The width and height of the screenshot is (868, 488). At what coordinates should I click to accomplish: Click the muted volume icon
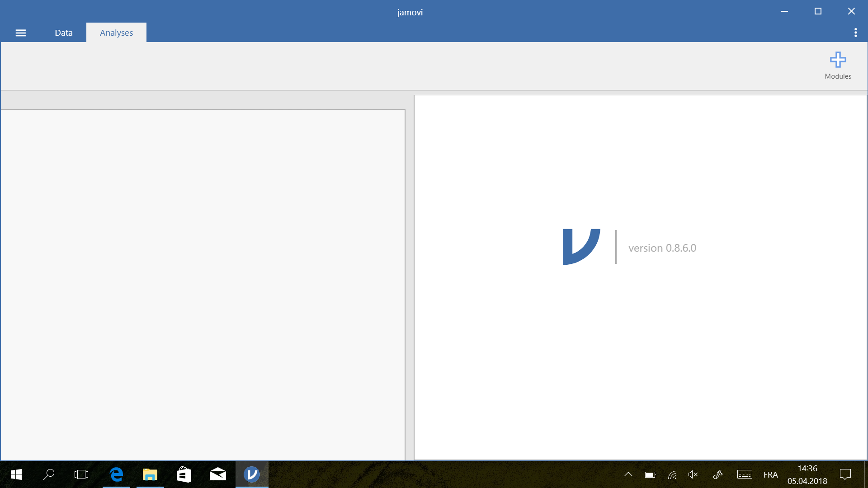693,474
